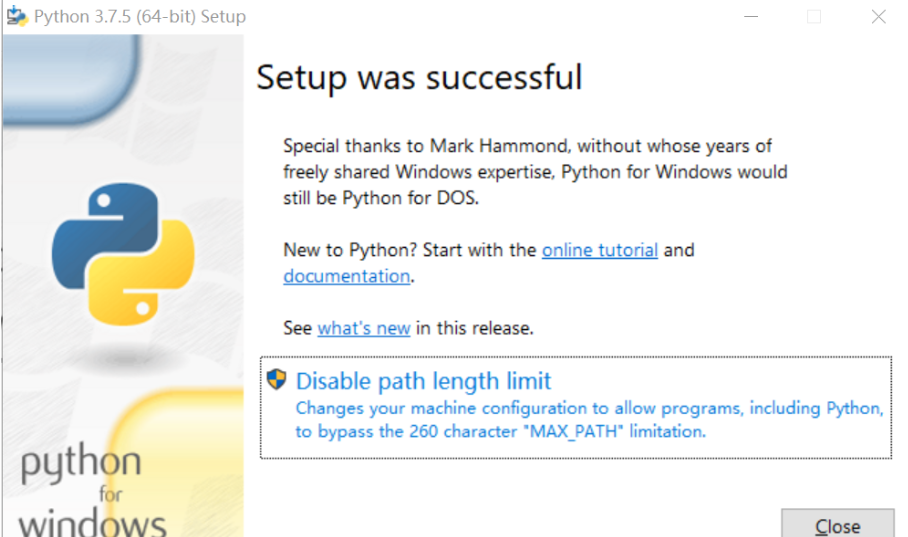Click the "Setup was successful" heading
908x537 pixels.
[419, 77]
